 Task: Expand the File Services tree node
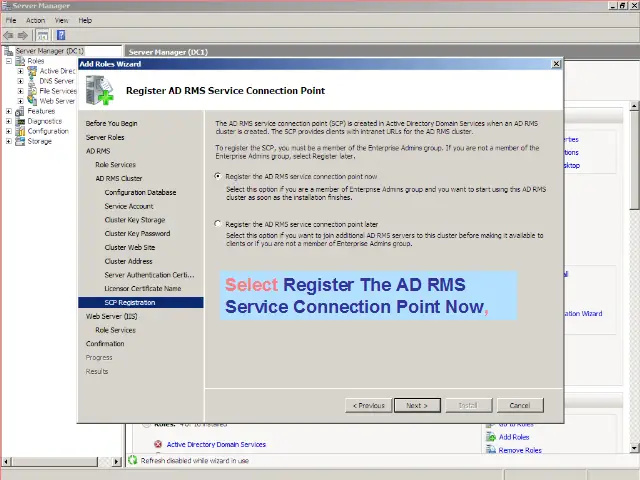20,91
